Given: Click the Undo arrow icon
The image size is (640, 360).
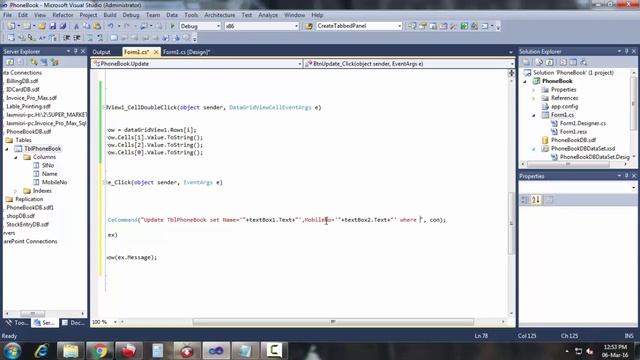Looking at the screenshot, I should (x=110, y=26).
